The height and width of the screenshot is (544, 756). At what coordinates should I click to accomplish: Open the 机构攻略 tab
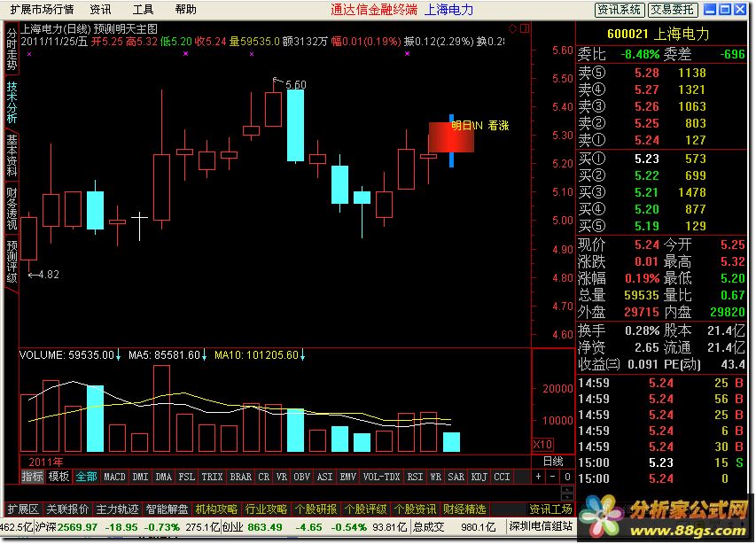pyautogui.click(x=216, y=509)
